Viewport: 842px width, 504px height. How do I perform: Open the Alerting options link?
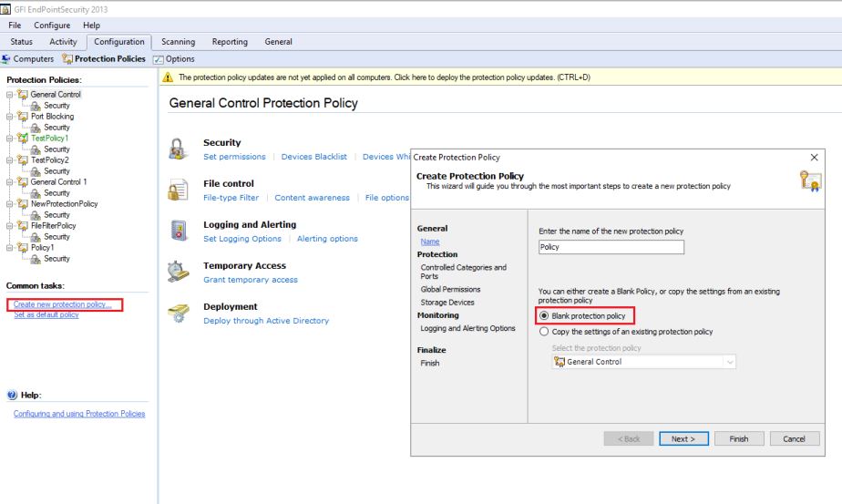(327, 239)
